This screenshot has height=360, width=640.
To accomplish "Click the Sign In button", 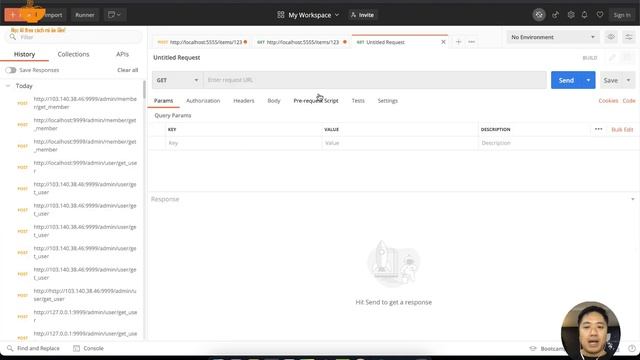I will (x=622, y=15).
